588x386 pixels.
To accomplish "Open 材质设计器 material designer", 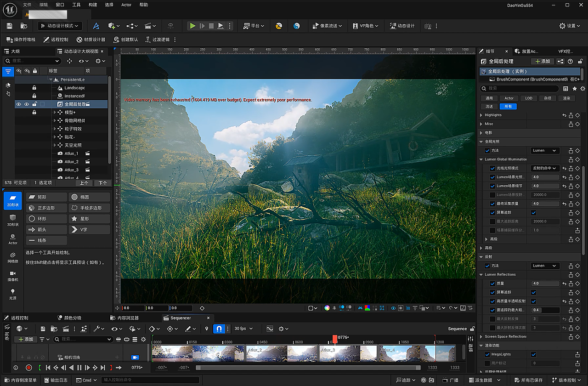I will (91, 40).
